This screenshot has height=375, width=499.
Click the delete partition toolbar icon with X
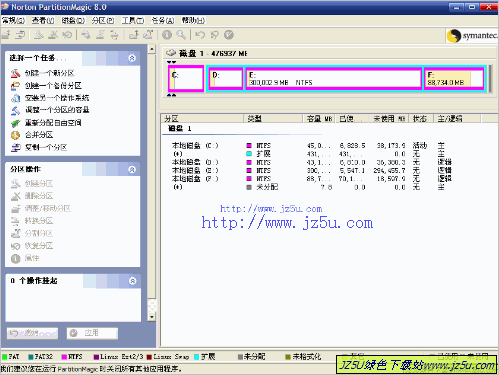(53, 35)
